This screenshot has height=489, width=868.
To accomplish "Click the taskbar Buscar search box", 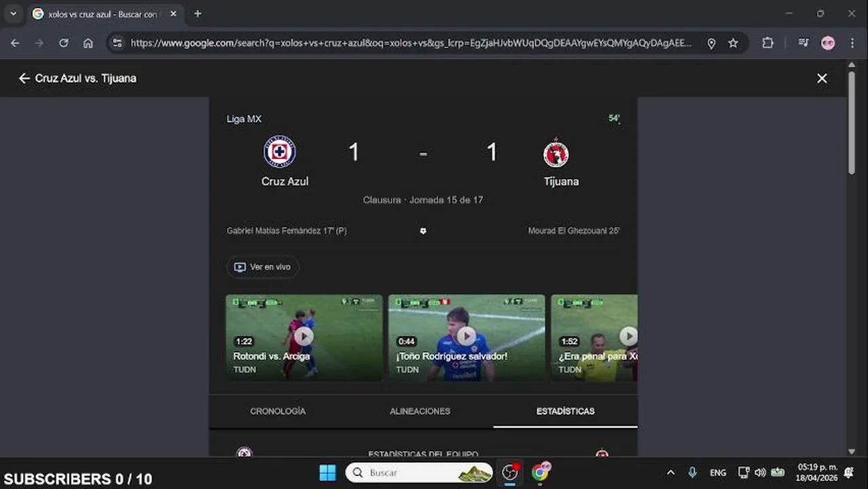I will point(420,473).
